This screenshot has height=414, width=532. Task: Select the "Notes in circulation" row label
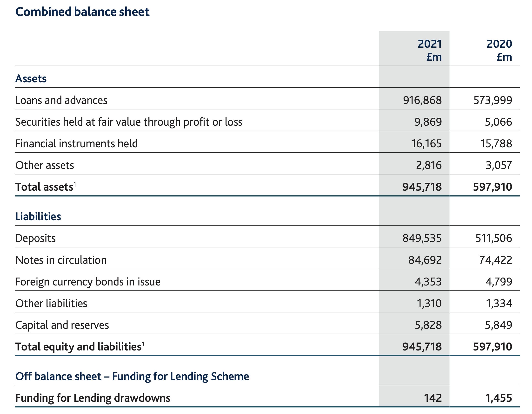click(x=61, y=260)
